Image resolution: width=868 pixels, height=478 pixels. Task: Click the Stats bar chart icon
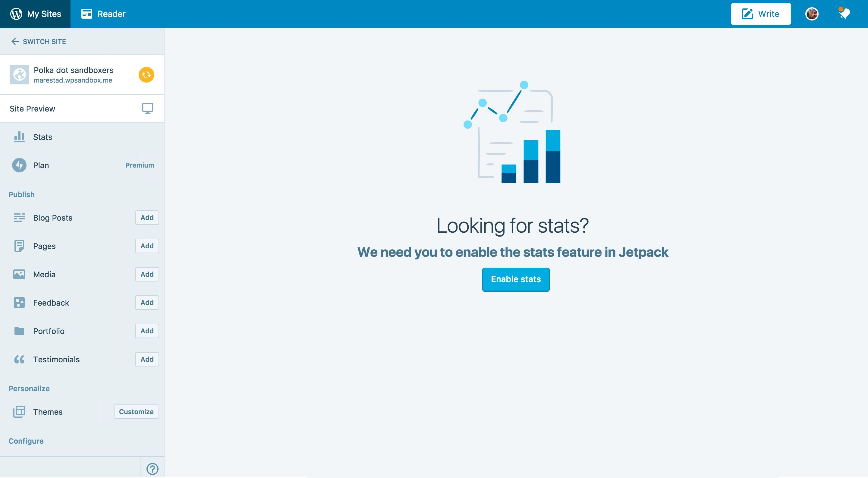tap(19, 137)
